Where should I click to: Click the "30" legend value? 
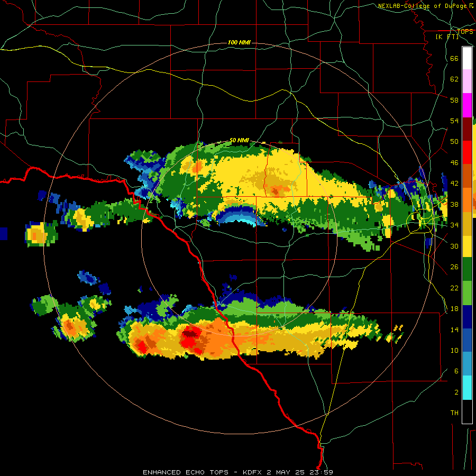[454, 246]
